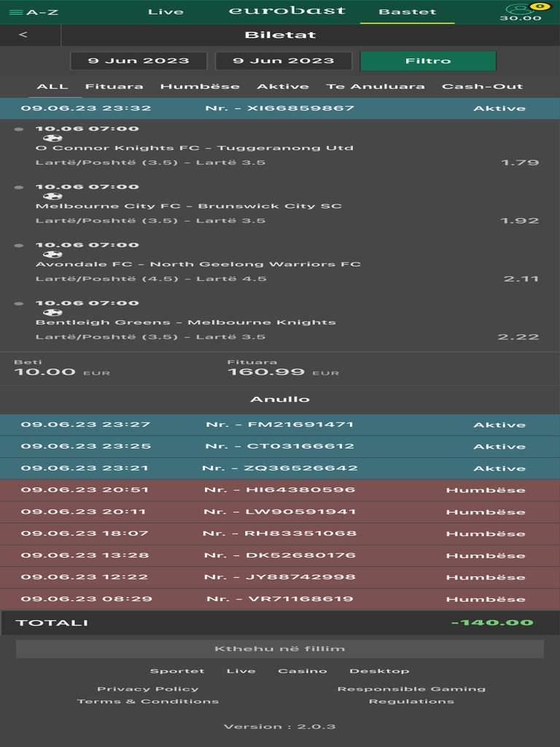This screenshot has height=747, width=560.
Task: Expand lost ticket HI64380596
Action: click(280, 490)
